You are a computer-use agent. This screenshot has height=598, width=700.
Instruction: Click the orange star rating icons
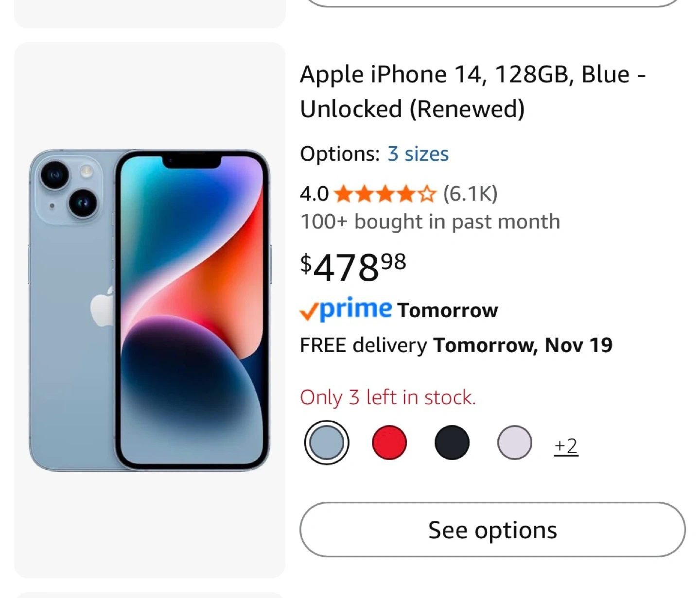[x=385, y=194]
